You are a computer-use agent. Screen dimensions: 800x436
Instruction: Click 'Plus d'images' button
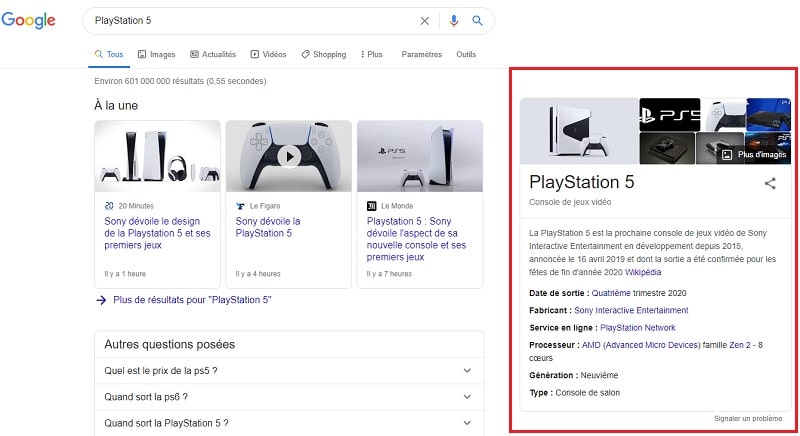(755, 155)
